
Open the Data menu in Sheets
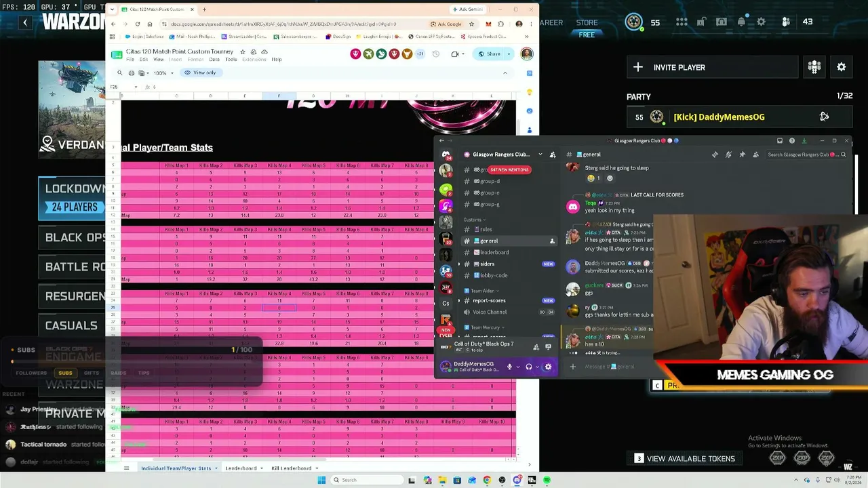pyautogui.click(x=214, y=60)
